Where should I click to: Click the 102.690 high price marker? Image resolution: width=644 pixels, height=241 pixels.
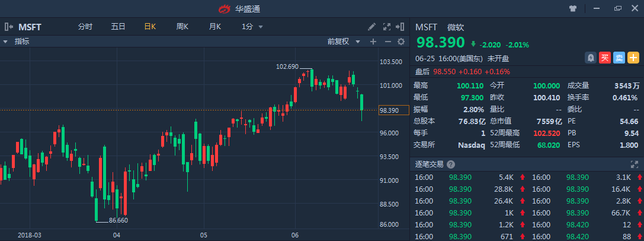click(x=287, y=66)
